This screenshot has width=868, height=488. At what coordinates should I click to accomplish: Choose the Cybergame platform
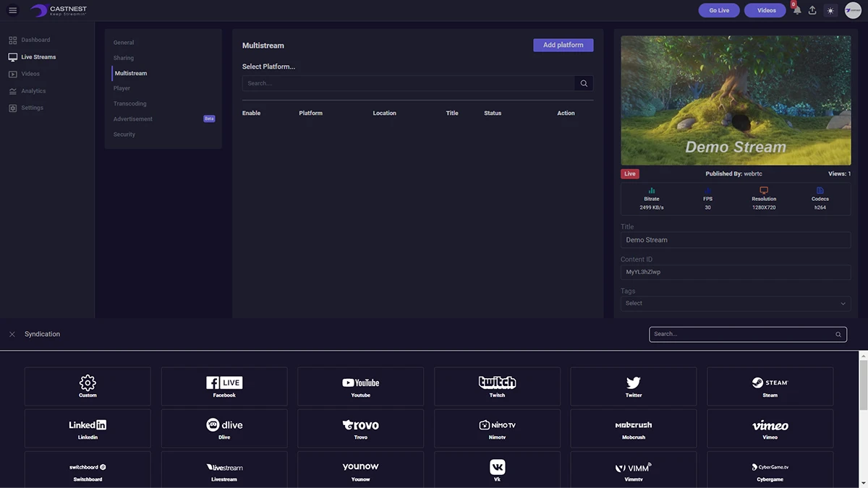(770, 470)
